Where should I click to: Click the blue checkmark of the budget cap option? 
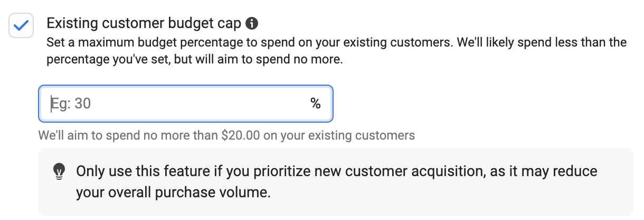pos(21,25)
